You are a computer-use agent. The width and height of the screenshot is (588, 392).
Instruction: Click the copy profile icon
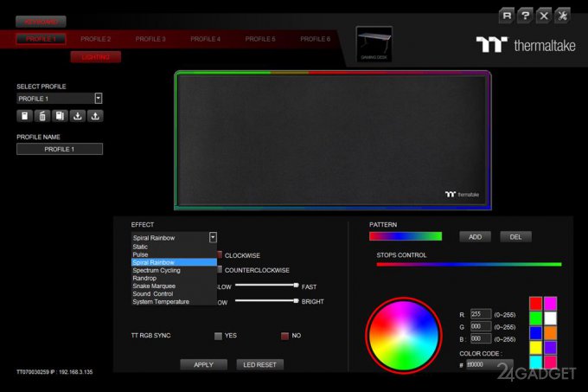(60, 116)
